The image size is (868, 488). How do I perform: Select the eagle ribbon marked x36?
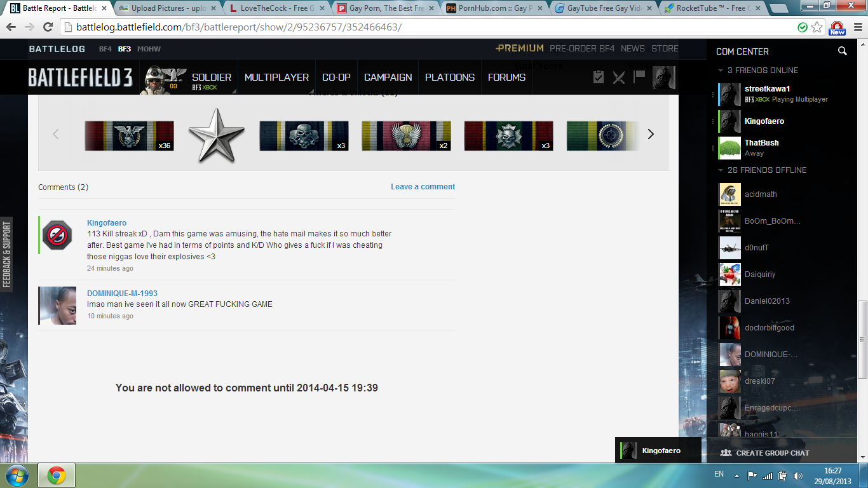[129, 136]
